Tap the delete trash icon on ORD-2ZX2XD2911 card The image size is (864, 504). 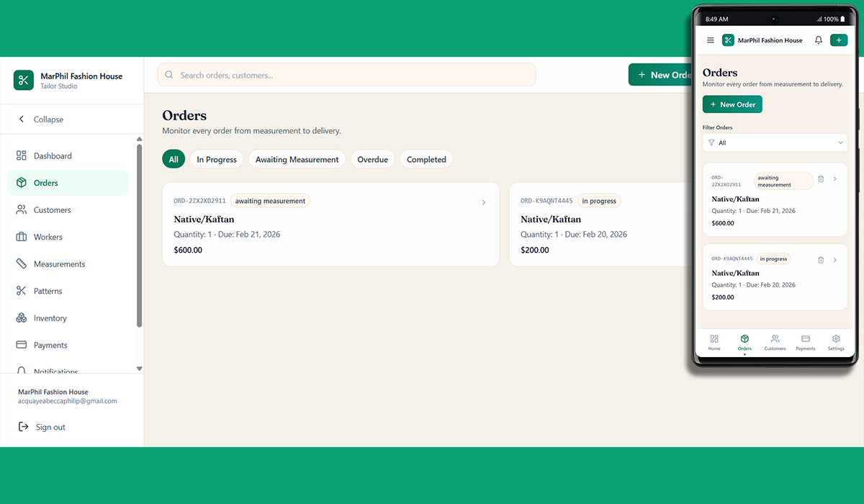click(821, 179)
